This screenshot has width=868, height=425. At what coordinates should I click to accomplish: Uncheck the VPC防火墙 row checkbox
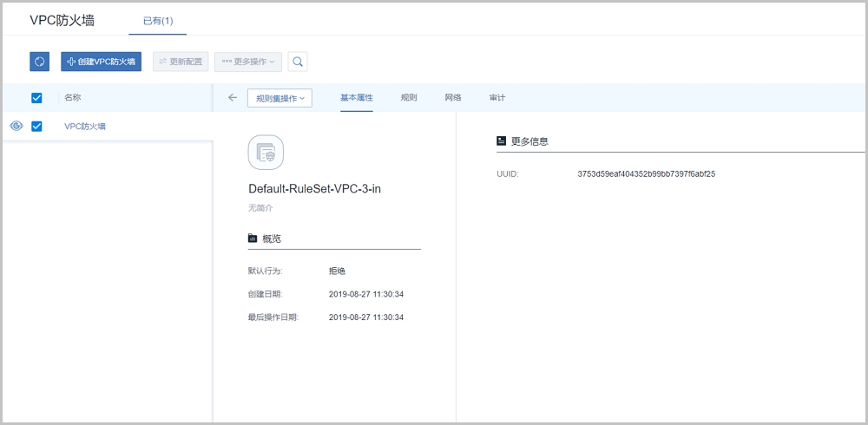[36, 127]
